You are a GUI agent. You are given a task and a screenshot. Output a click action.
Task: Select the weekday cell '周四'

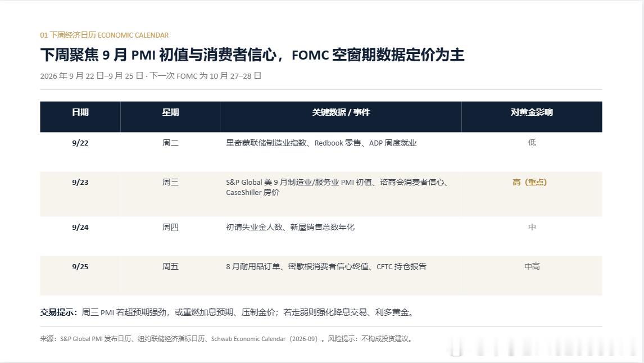(x=170, y=227)
